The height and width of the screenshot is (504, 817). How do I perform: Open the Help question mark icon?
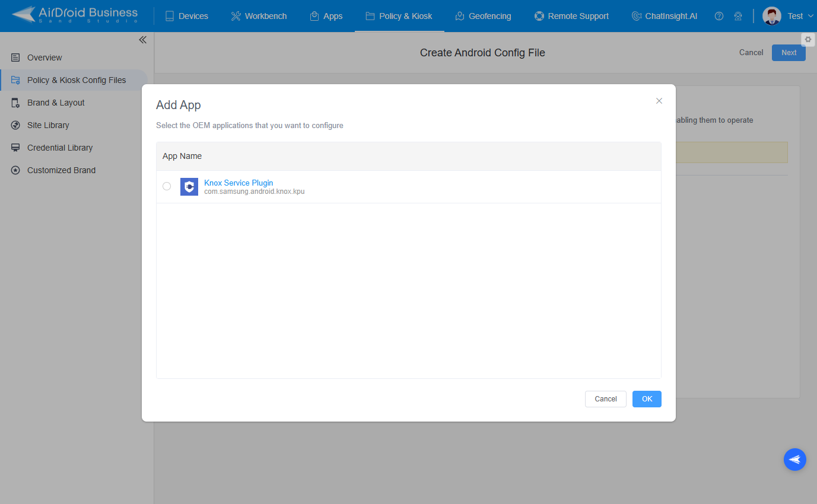719,16
